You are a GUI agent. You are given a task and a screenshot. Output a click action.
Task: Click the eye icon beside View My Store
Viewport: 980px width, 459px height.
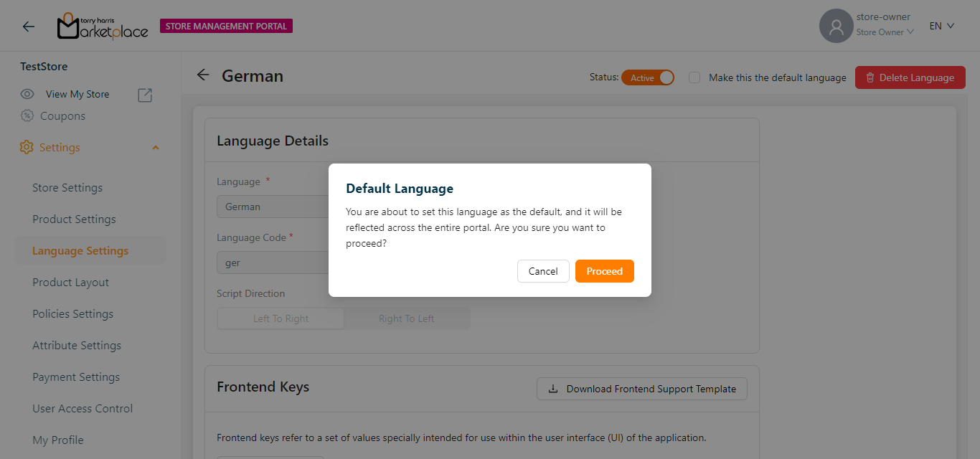27,94
